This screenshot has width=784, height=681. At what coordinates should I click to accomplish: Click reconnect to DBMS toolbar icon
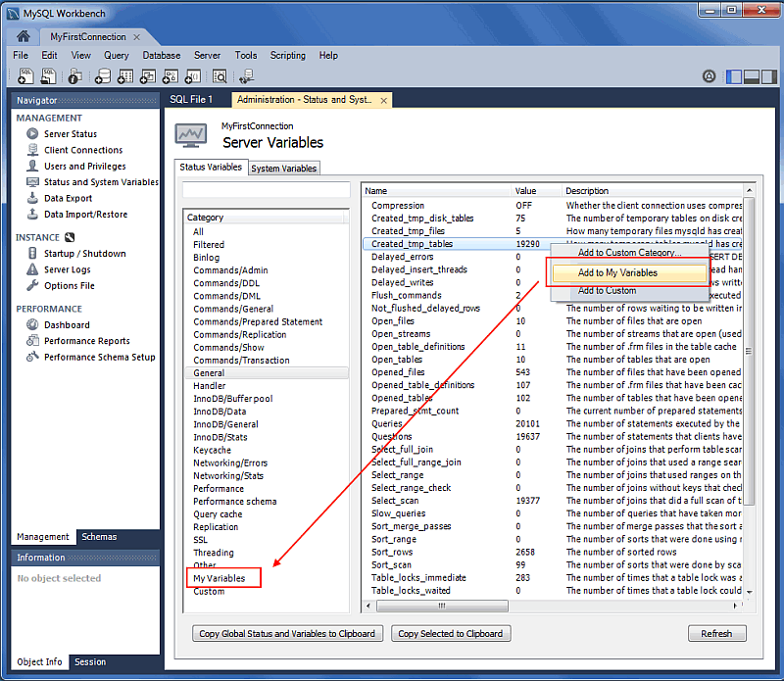tap(246, 76)
